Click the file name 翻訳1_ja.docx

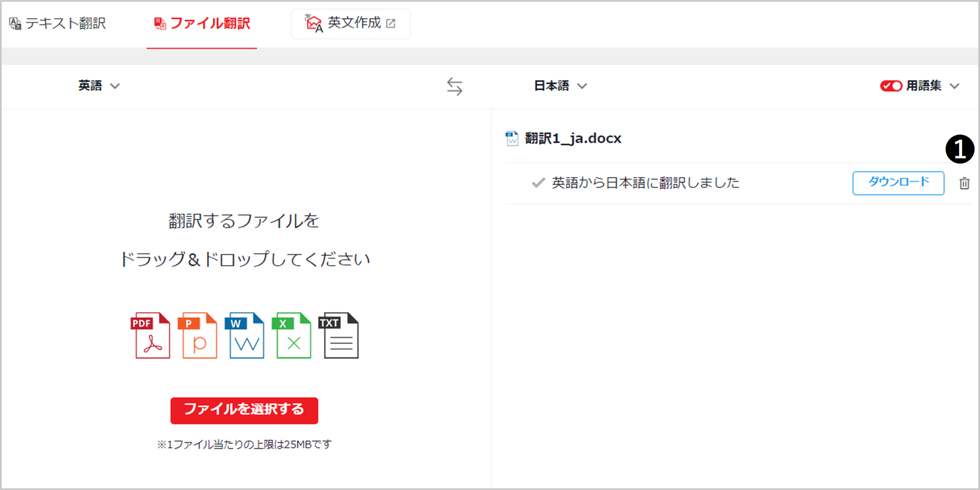point(573,138)
